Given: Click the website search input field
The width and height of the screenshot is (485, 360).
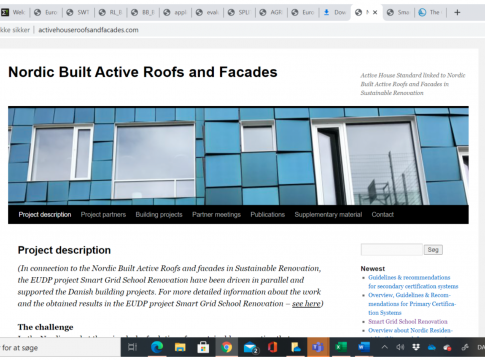Looking at the screenshot, I should [392, 250].
